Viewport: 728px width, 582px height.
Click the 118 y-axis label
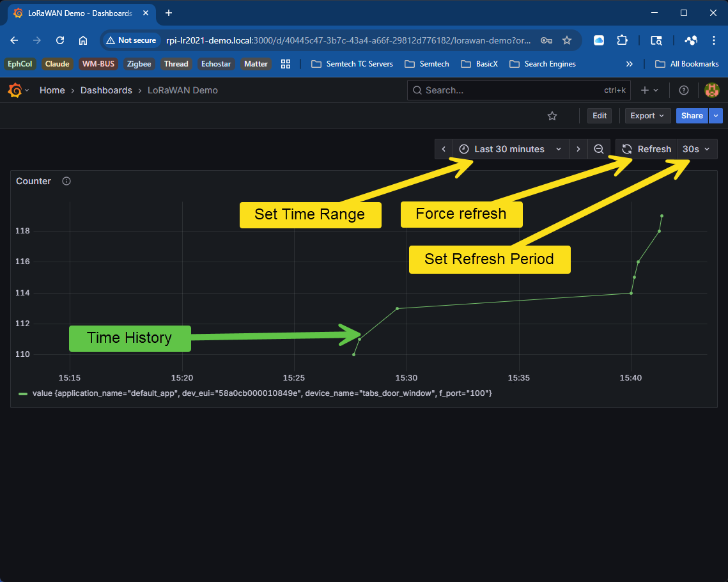point(22,231)
